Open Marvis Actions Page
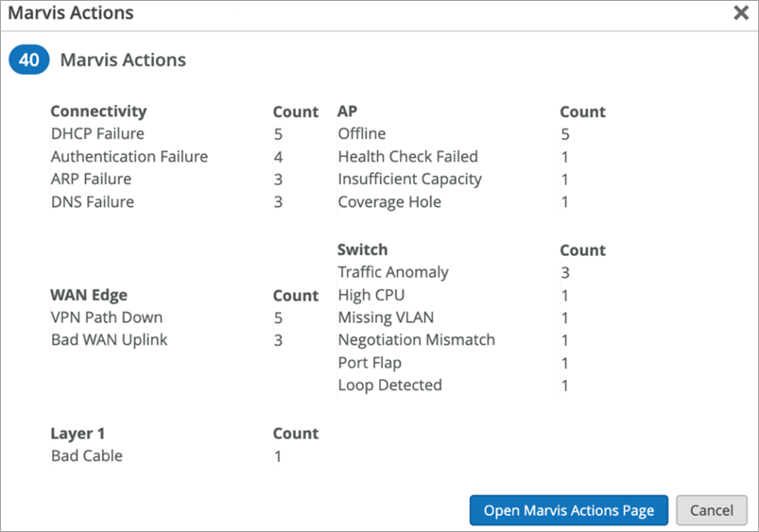The height and width of the screenshot is (532, 759). click(x=568, y=510)
